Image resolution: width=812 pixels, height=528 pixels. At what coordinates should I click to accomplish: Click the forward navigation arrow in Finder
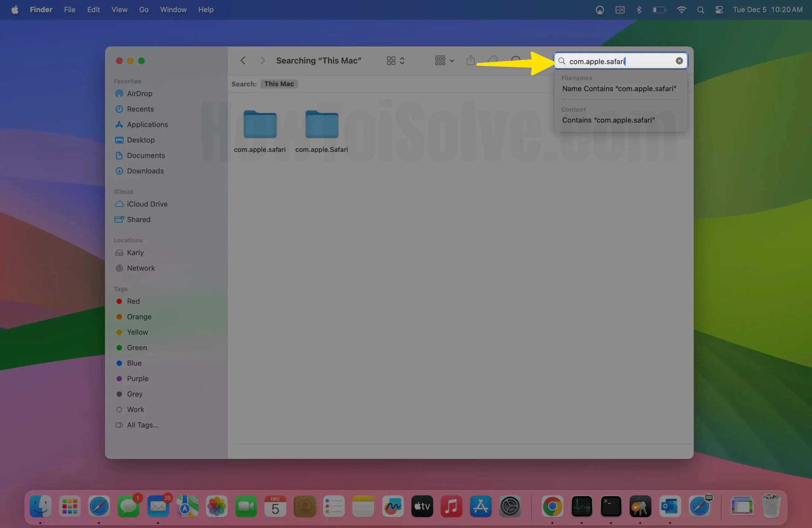pyautogui.click(x=262, y=61)
